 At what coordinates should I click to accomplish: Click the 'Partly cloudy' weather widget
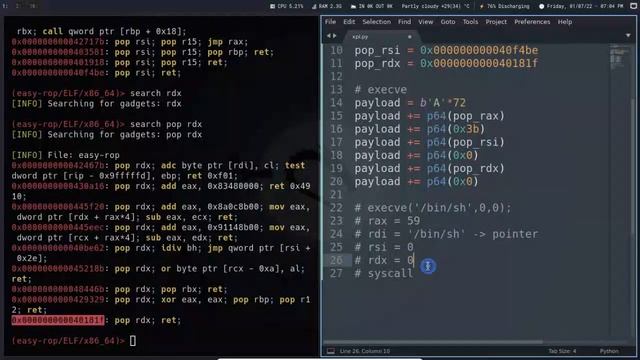click(x=435, y=6)
